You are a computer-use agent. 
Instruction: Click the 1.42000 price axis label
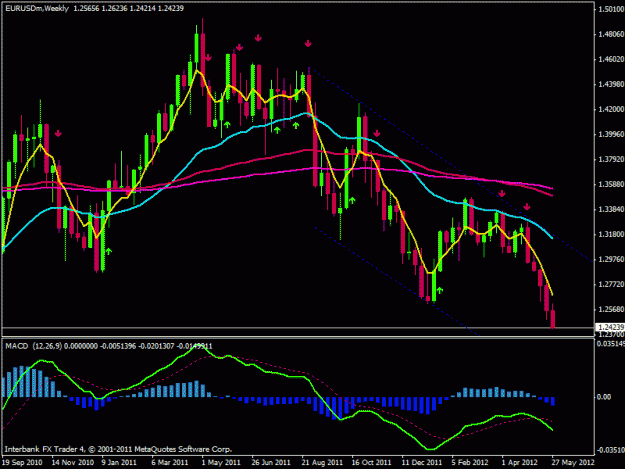pyautogui.click(x=611, y=109)
